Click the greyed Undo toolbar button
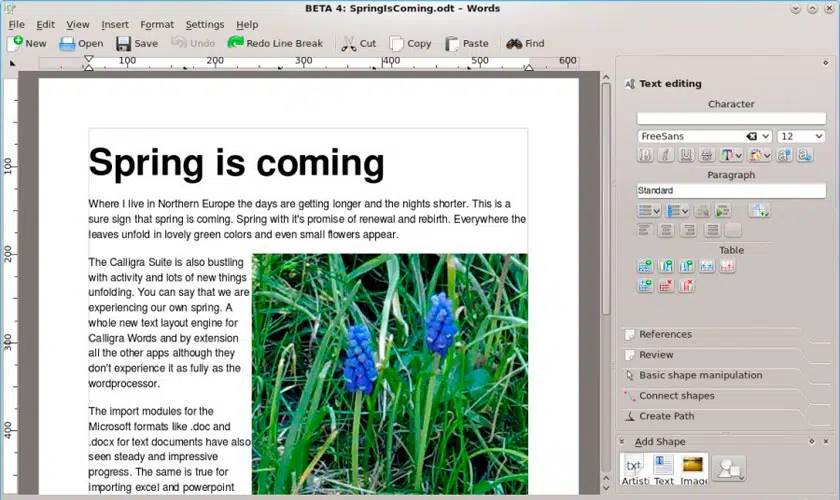The width and height of the screenshot is (840, 500). pos(193,43)
